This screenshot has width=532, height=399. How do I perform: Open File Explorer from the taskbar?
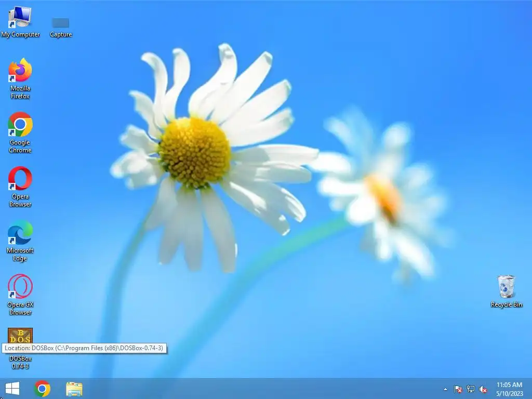pyautogui.click(x=74, y=389)
